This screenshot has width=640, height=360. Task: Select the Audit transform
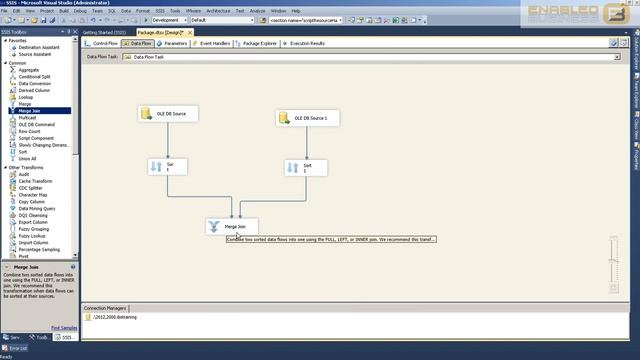(x=24, y=174)
